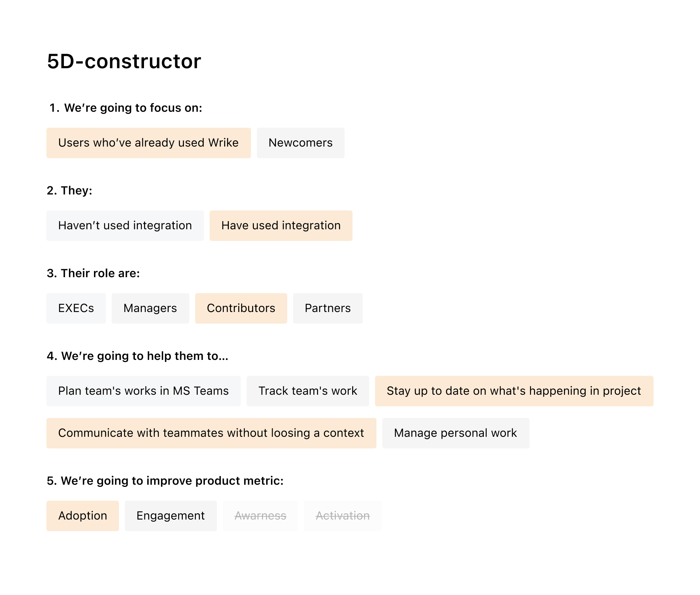
Task: Click the 5D-constructor title
Action: [124, 61]
